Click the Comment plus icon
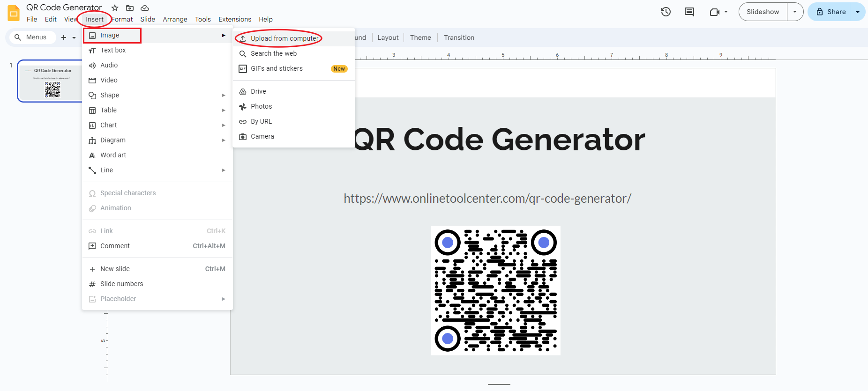The height and width of the screenshot is (391, 868). coord(92,246)
